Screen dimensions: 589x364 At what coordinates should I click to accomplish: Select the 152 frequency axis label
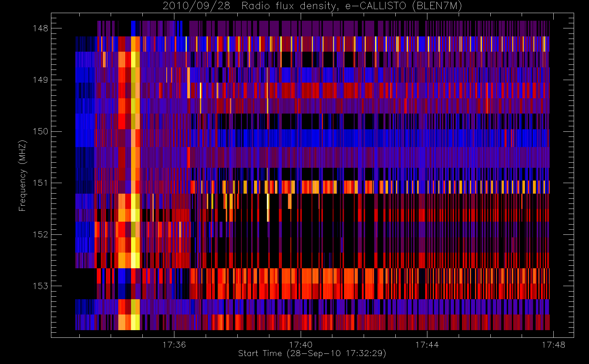click(x=40, y=234)
